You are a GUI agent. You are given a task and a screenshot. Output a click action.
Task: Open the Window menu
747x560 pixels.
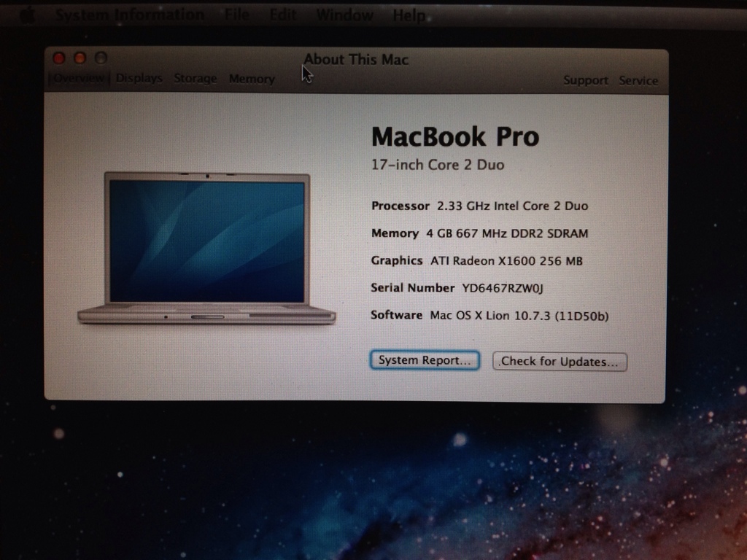[x=345, y=15]
